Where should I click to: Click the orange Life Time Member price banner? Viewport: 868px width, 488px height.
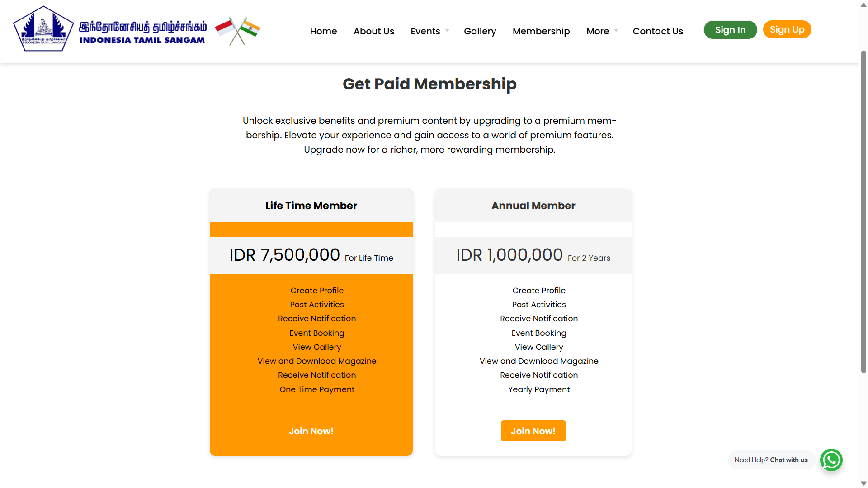click(x=311, y=229)
